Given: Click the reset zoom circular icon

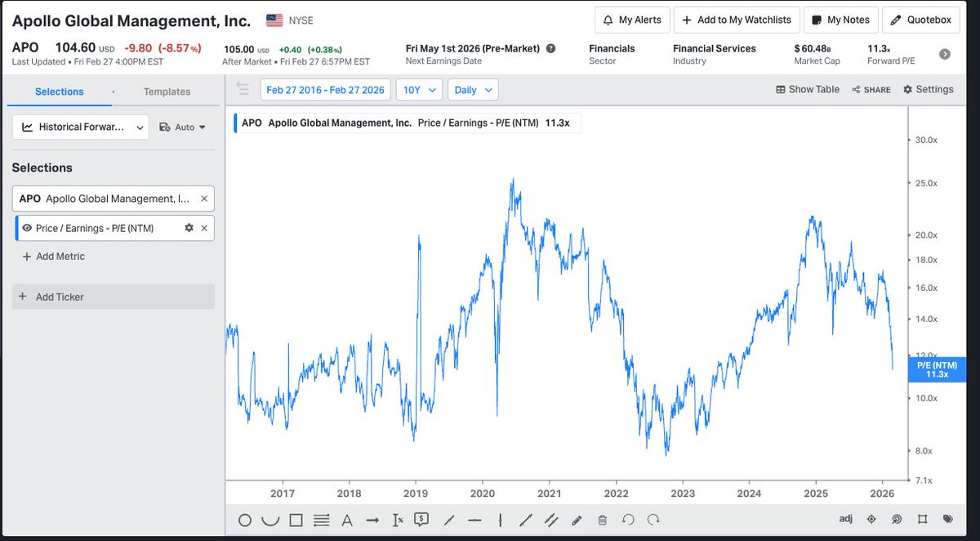Looking at the screenshot, I should 897,520.
